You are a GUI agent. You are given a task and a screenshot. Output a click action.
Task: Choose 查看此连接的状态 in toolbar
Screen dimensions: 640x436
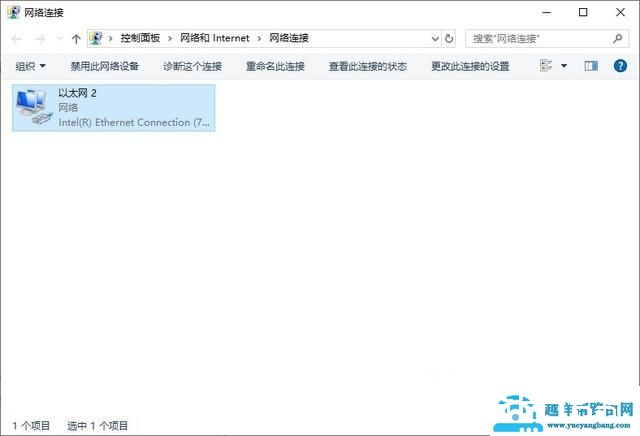(368, 66)
